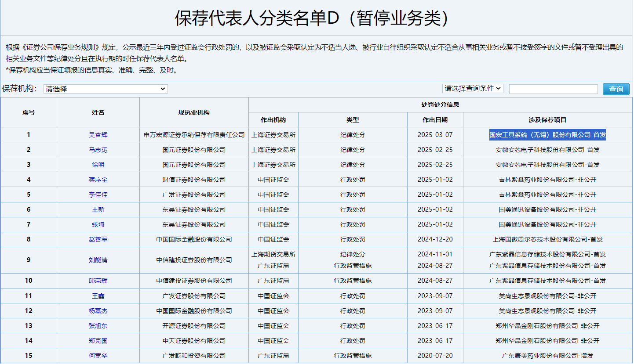The height and width of the screenshot is (364, 634).
Task: Click 纪律处分 cell in 吴杏辉 row
Action: 353,135
